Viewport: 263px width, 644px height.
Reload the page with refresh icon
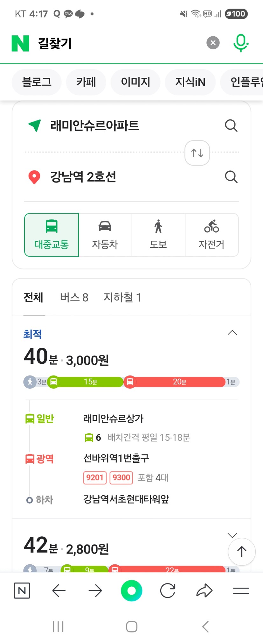coord(168,591)
